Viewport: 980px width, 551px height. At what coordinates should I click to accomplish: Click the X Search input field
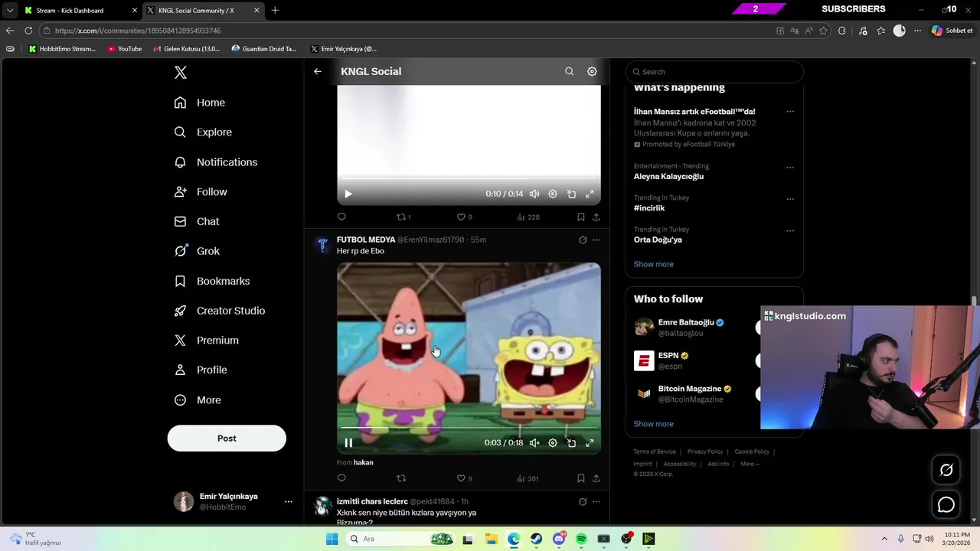[714, 72]
